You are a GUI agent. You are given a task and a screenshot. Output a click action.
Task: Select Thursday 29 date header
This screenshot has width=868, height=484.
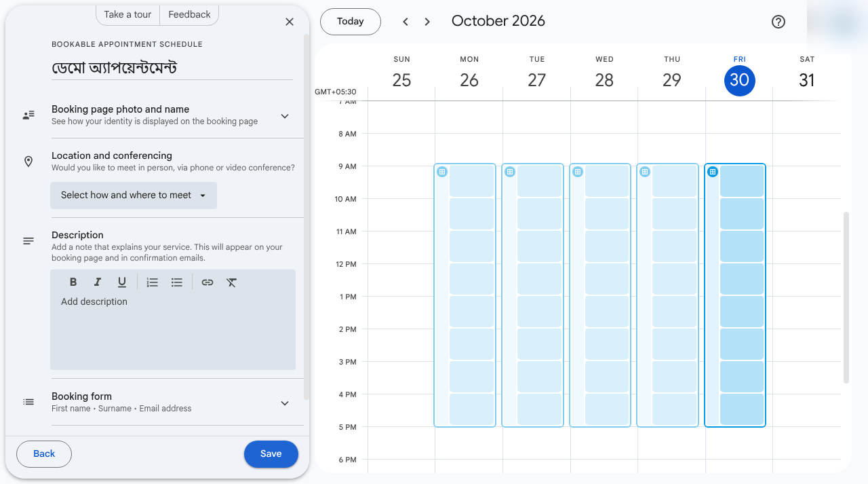[672, 80]
